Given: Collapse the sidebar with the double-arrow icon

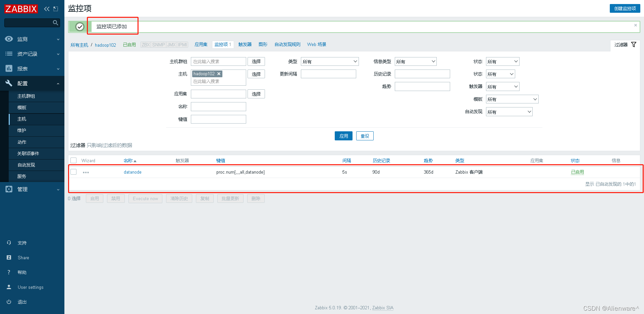Looking at the screenshot, I should click(x=47, y=9).
